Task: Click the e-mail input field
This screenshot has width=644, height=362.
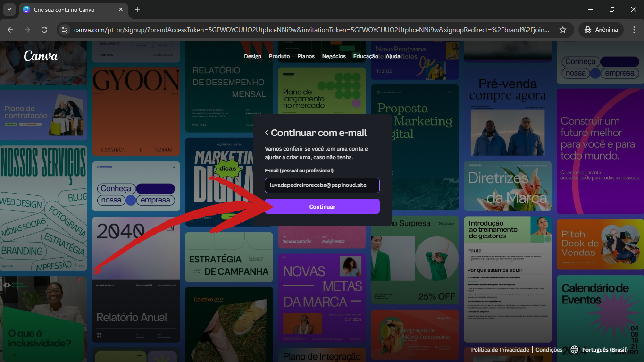Action: pyautogui.click(x=322, y=185)
